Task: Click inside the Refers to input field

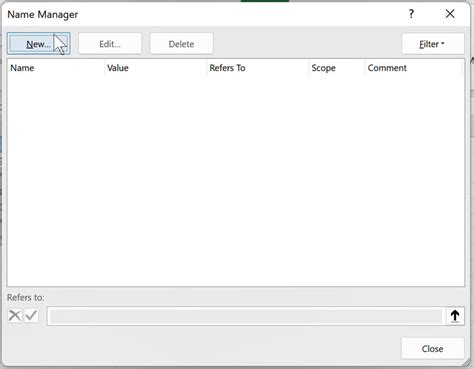Action: (246, 316)
